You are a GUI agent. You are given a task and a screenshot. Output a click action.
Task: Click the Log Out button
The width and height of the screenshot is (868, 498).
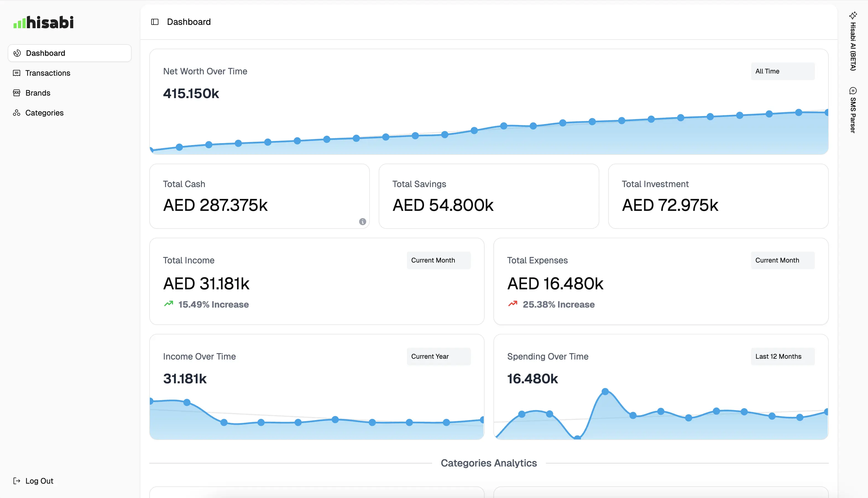[x=39, y=481]
